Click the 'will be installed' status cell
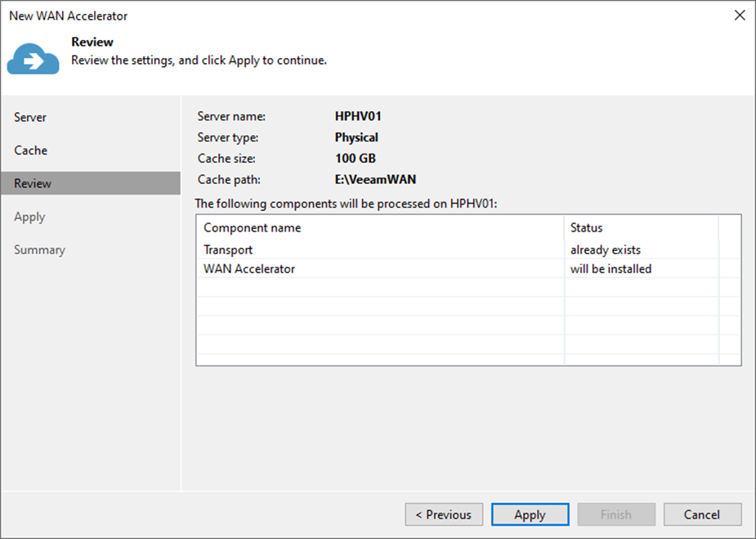Image resolution: width=756 pixels, height=539 pixels. click(x=611, y=269)
